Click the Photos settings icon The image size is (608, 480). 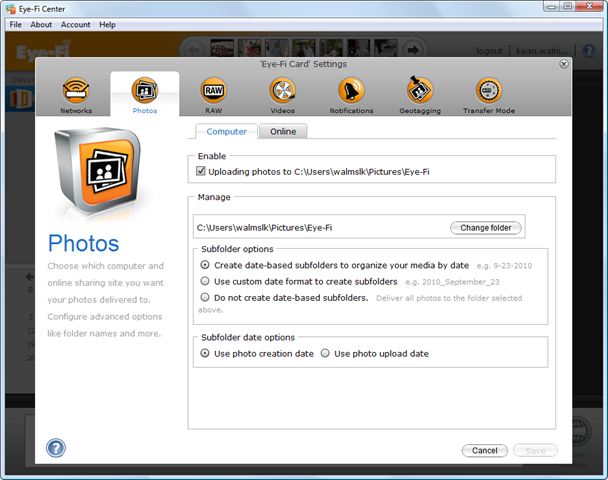click(x=144, y=92)
